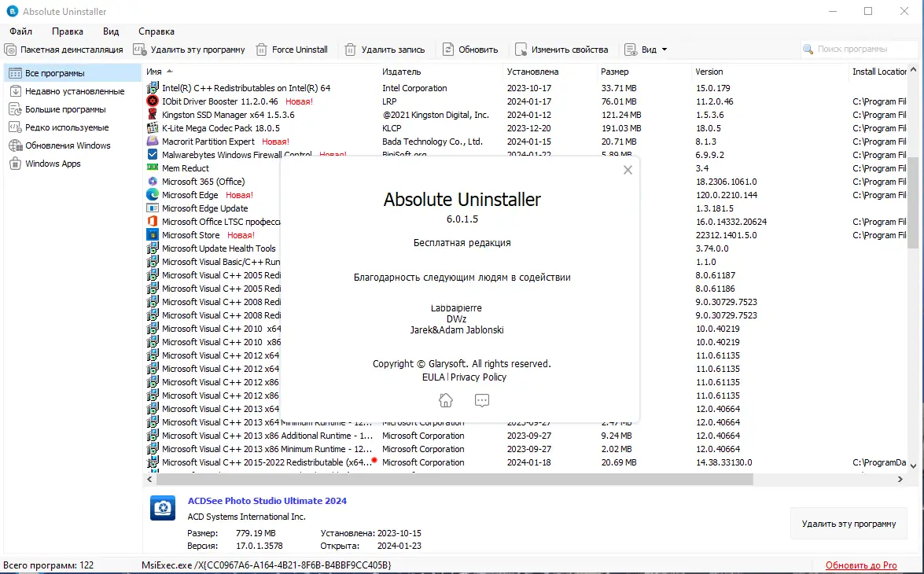This screenshot has height=574, width=924.
Task: Click the Malwarebytes Windows Firewall Control icon
Action: point(153,155)
